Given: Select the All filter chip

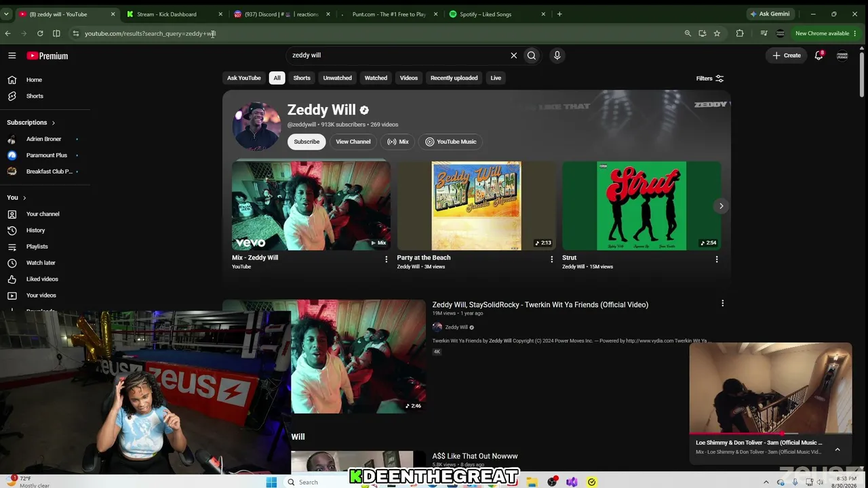Looking at the screenshot, I should pos(277,78).
